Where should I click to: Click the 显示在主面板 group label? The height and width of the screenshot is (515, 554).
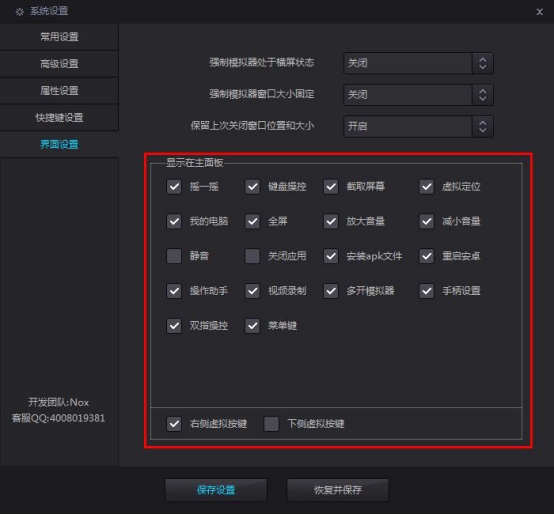click(x=195, y=162)
